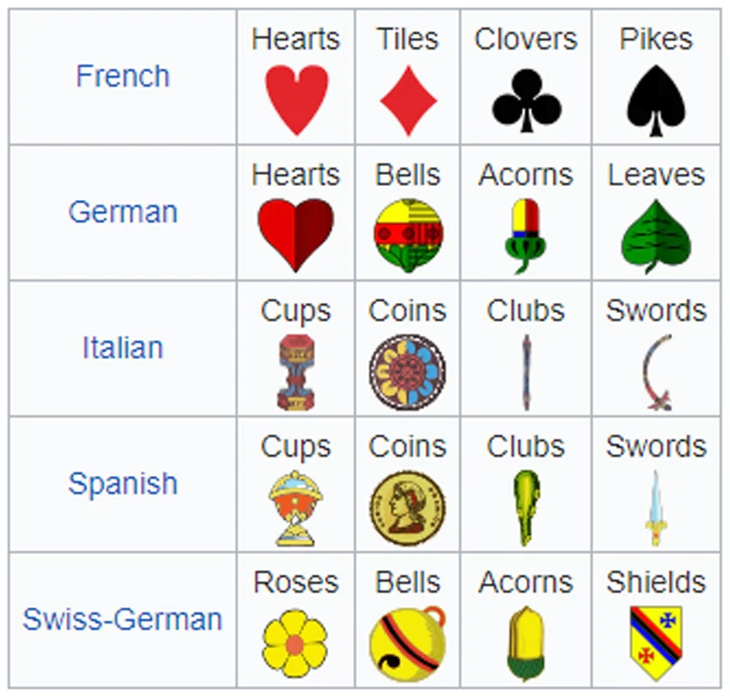Select the black Clovers suit icon
The height and width of the screenshot is (700, 730).
click(526, 100)
